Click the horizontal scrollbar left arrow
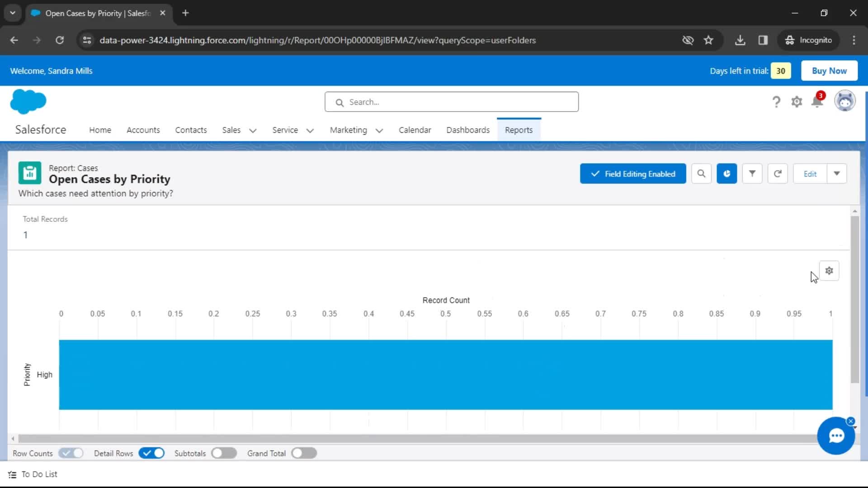 [13, 439]
